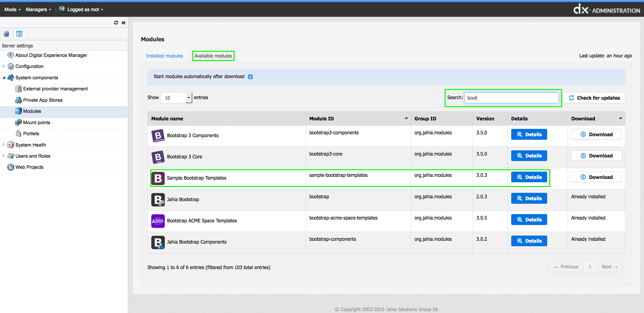
Task: Select the server settings database tab icon
Action: 6,34
